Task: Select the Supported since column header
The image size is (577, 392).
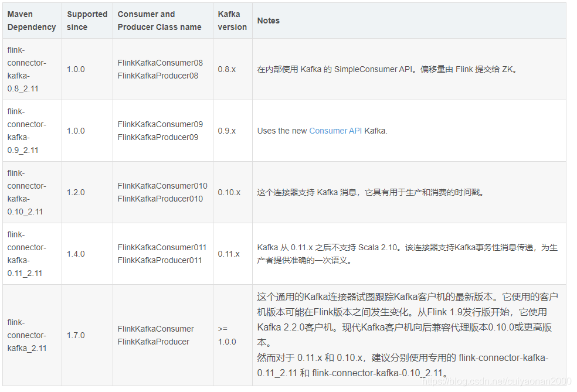Action: 87,21
